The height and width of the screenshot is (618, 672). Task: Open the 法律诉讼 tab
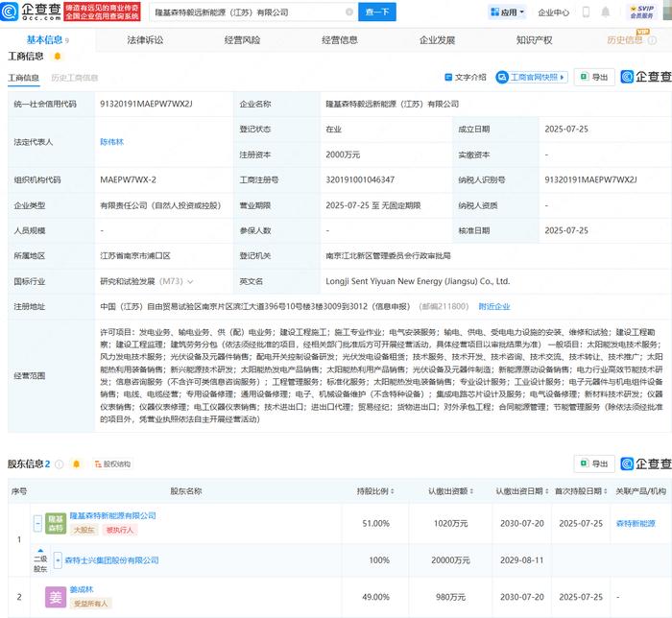(145, 40)
